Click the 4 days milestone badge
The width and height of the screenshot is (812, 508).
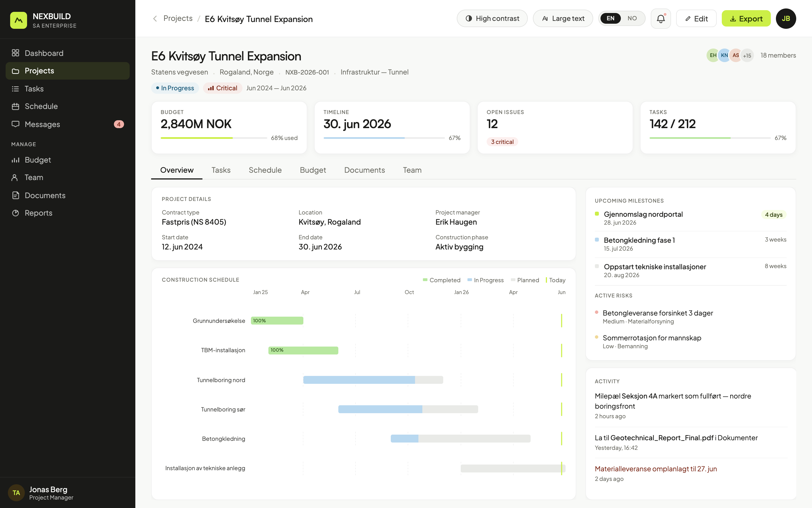pyautogui.click(x=773, y=215)
